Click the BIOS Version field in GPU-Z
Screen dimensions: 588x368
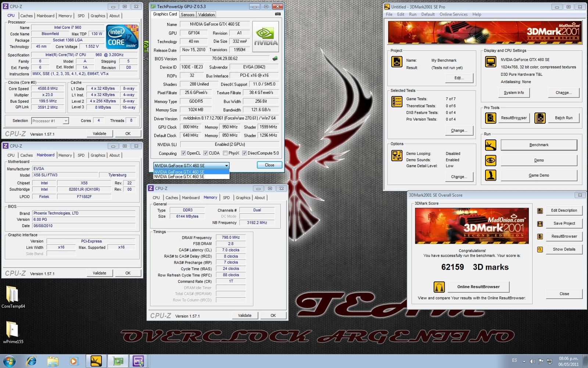225,59
